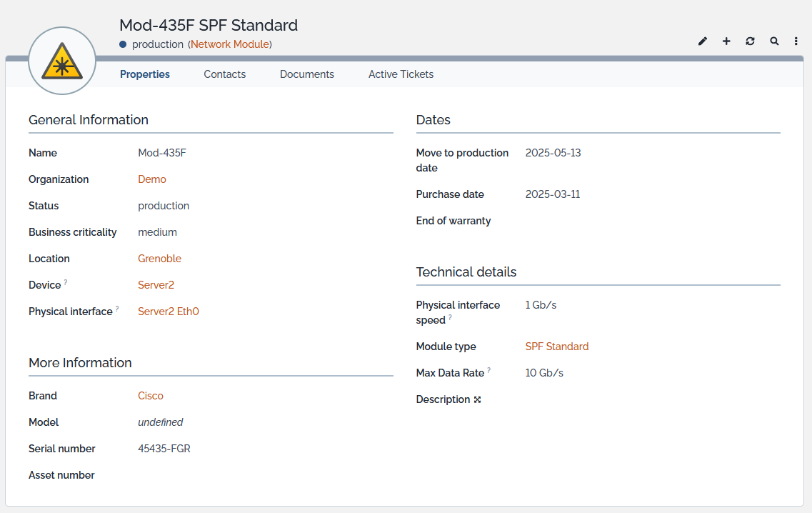The width and height of the screenshot is (812, 513).
Task: Select the Active Tickets tab
Action: 401,74
